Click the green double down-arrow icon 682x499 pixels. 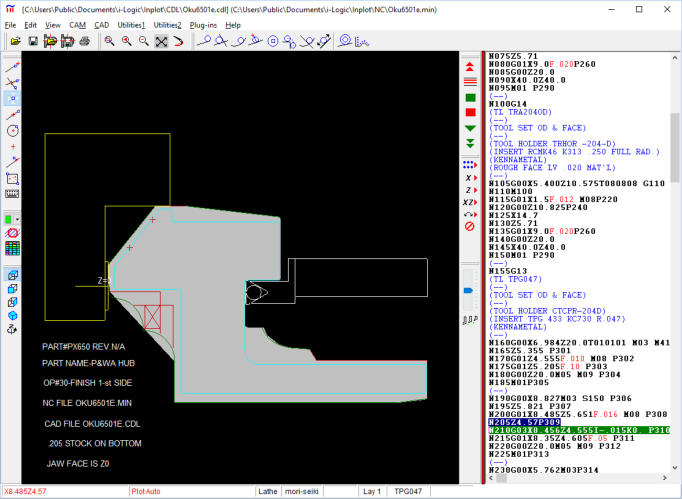point(470,144)
